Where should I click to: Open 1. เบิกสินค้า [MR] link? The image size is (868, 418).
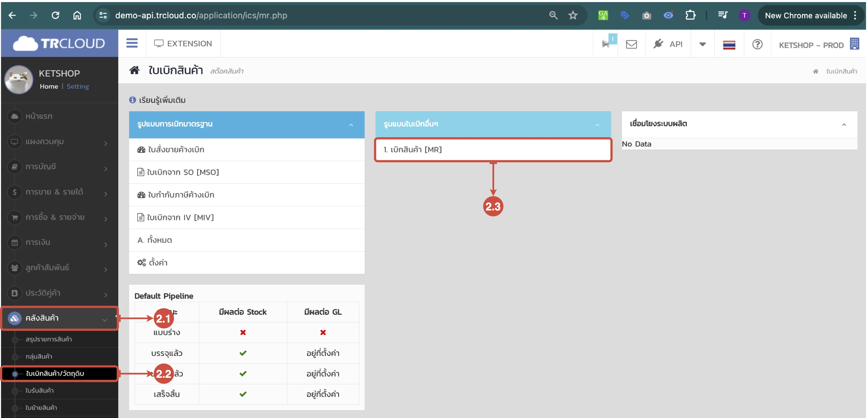pos(413,150)
